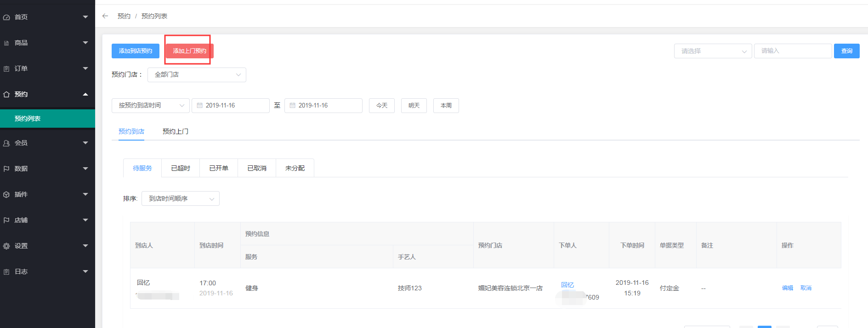Select the 已超时 status tab
Viewport: 868px width, 328px height.
(181, 168)
